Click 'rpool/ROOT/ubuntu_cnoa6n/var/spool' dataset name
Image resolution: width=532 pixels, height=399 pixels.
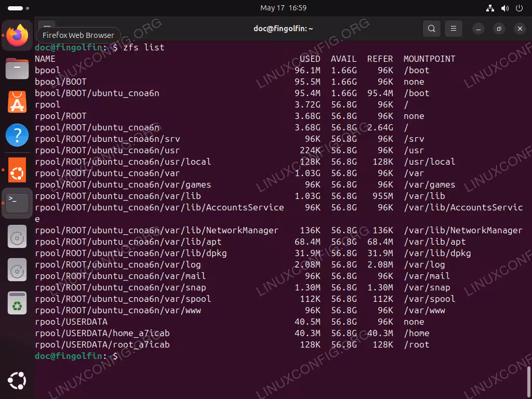point(123,299)
